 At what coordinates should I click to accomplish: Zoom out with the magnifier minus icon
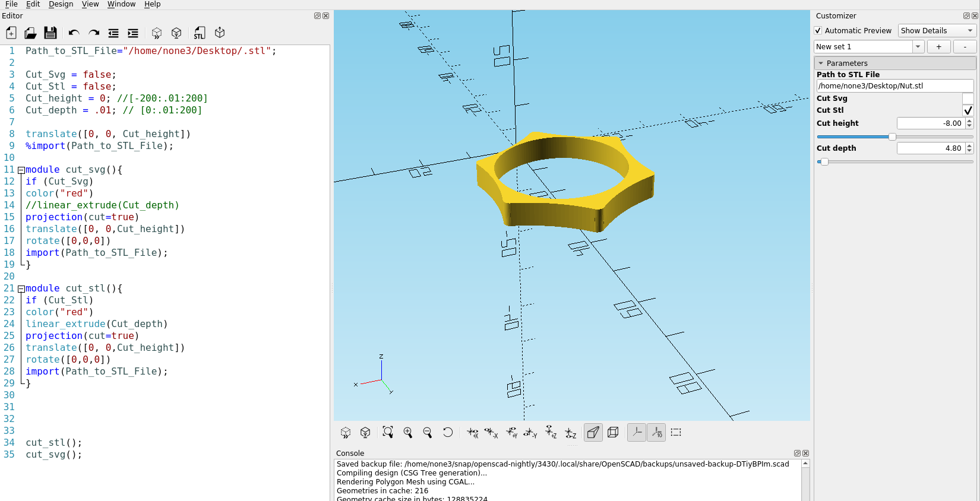[x=428, y=432]
